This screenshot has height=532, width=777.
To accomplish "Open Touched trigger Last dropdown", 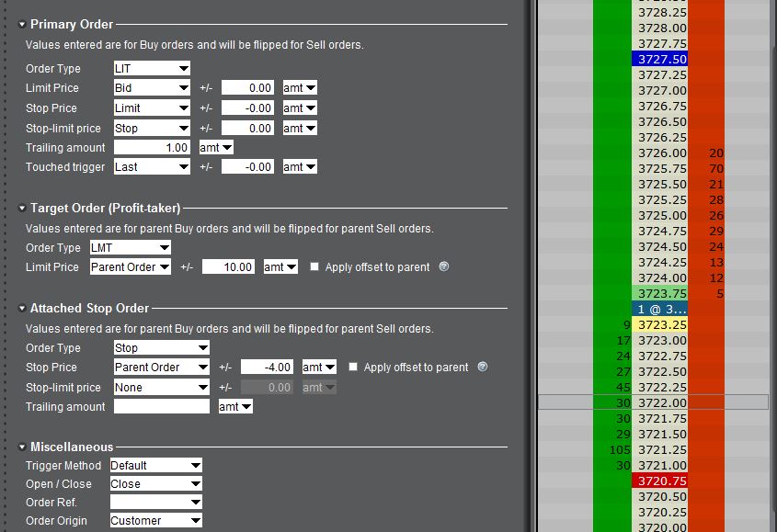I will [152, 167].
